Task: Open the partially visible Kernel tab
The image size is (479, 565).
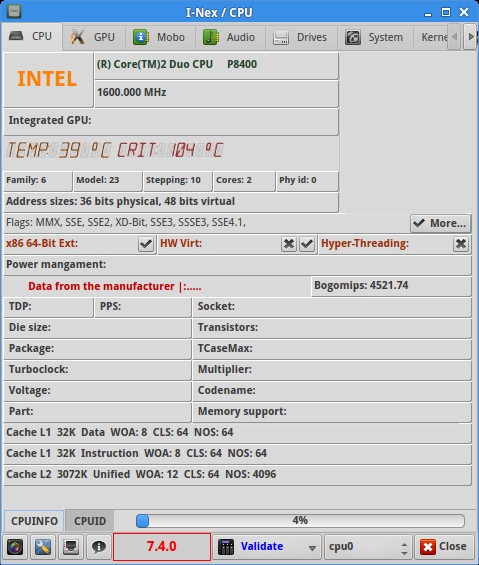Action: click(x=431, y=37)
